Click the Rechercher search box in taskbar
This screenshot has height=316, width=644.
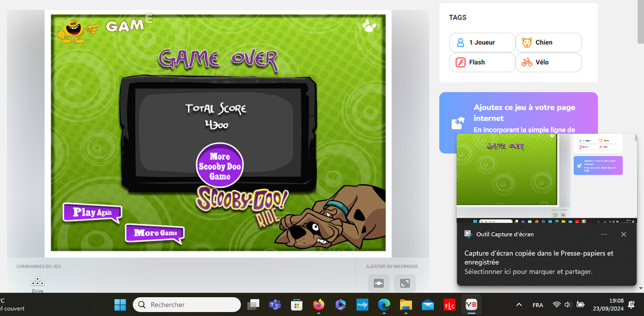[x=187, y=305]
